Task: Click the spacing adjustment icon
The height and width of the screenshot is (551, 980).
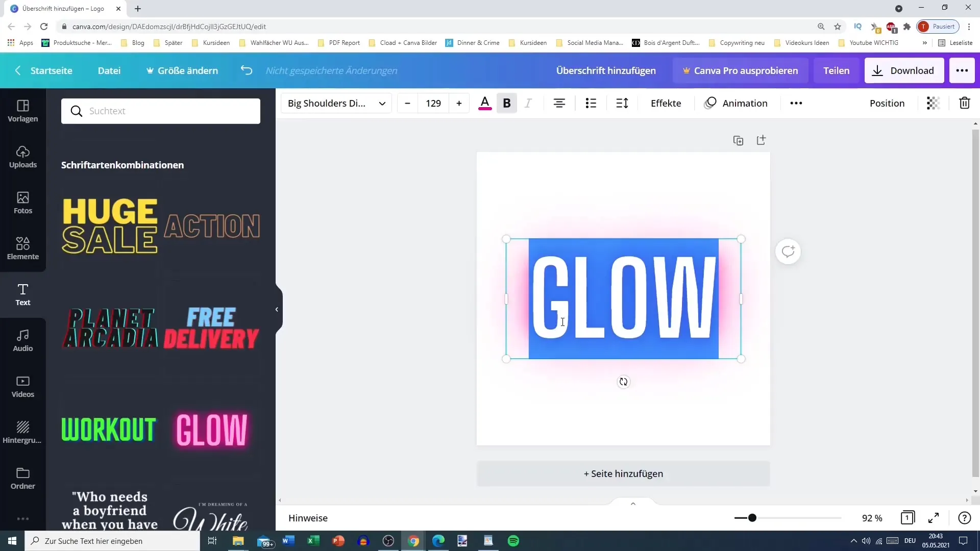Action: 623,103
